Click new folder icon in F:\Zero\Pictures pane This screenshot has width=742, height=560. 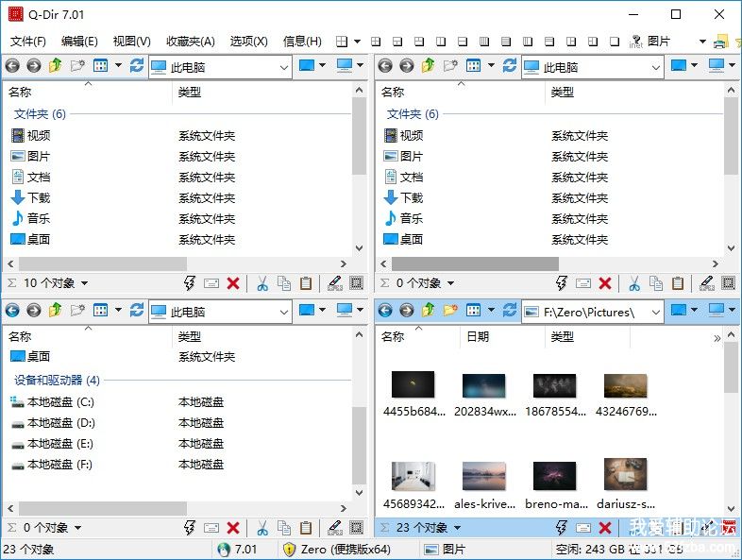click(450, 310)
